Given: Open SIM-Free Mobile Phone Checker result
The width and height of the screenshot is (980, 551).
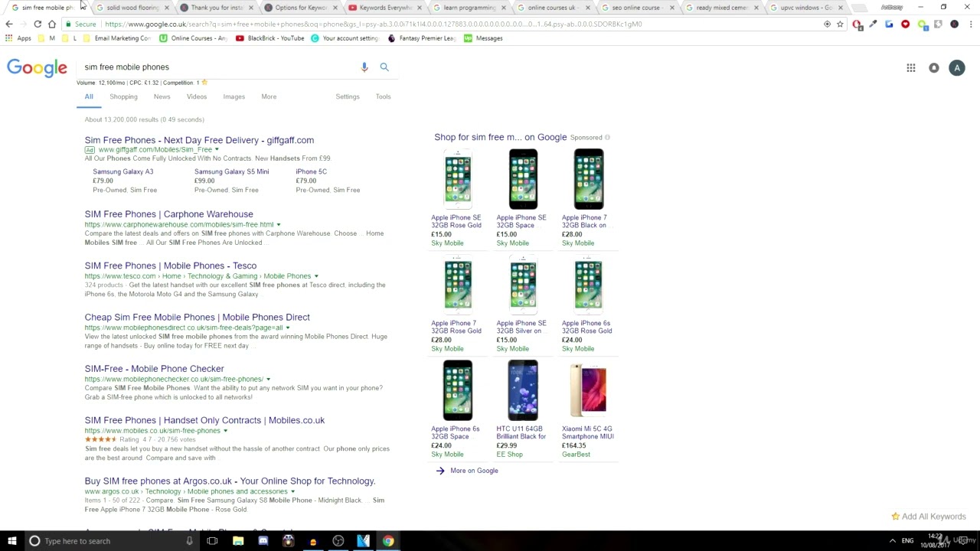Looking at the screenshot, I should click(154, 369).
